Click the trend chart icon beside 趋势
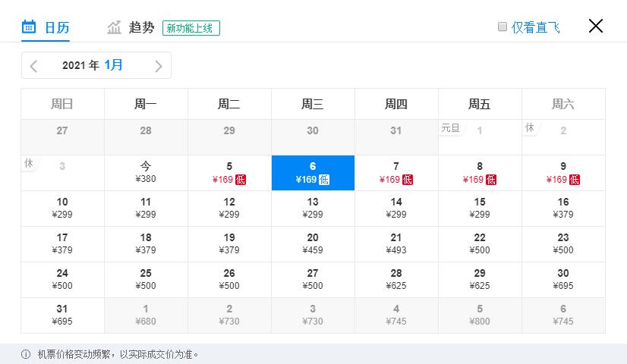Viewport: 627px width, 364px height. coord(114,27)
